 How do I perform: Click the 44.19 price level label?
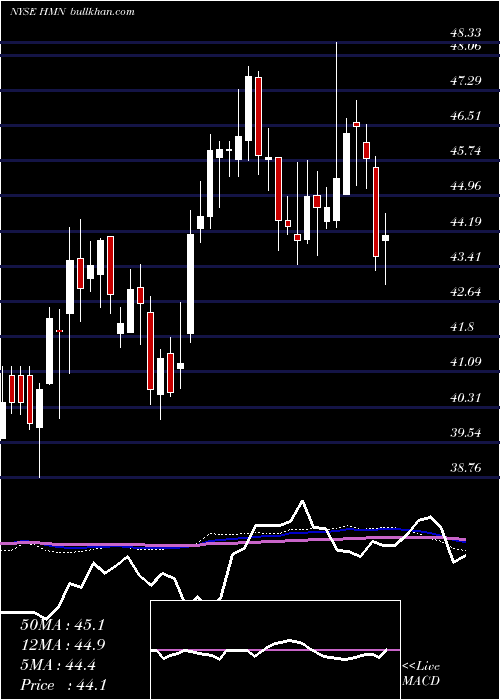click(466, 221)
